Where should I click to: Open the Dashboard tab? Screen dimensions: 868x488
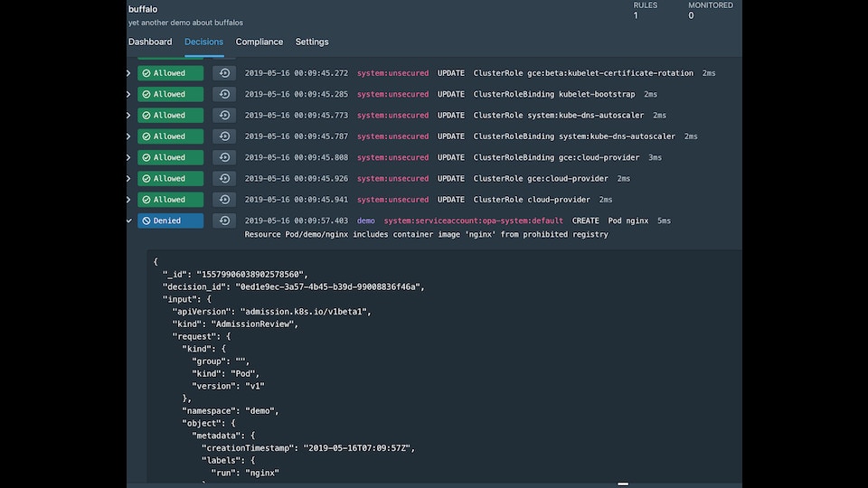(150, 42)
